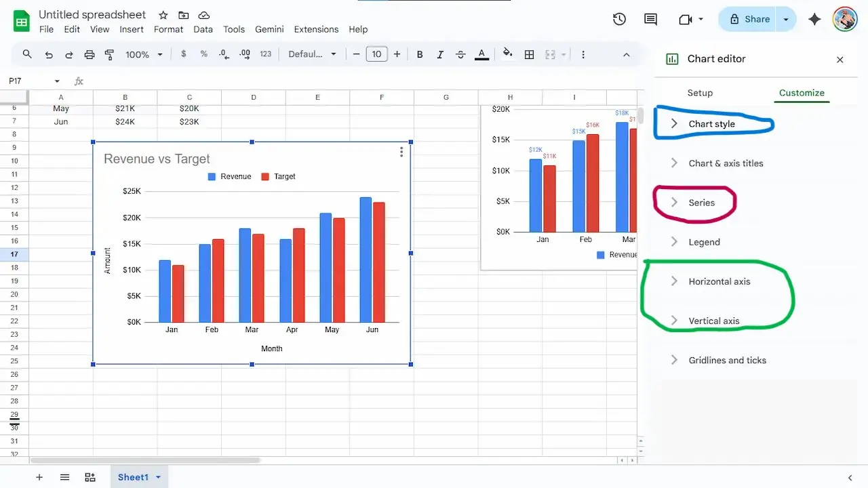Open the name box dropdown arrow

pyautogui.click(x=57, y=81)
